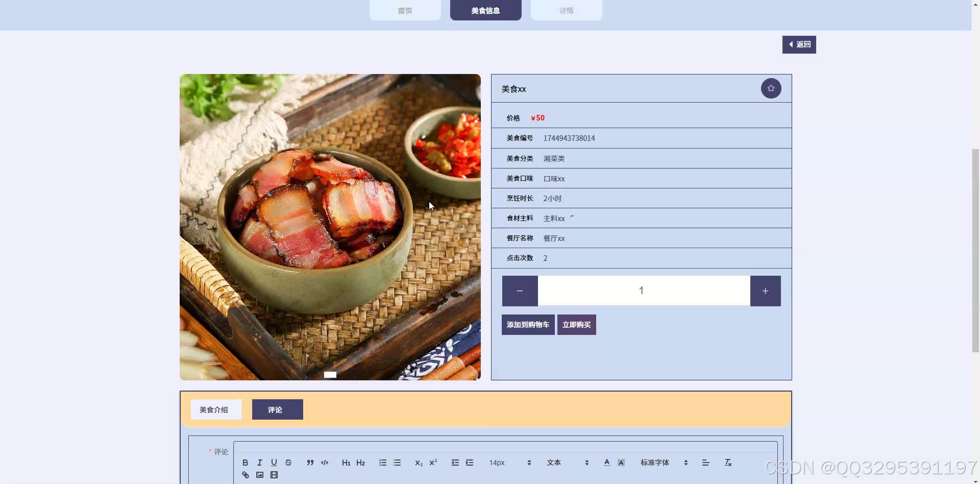Click the price value ¥50
This screenshot has height=484, width=980.
point(537,118)
